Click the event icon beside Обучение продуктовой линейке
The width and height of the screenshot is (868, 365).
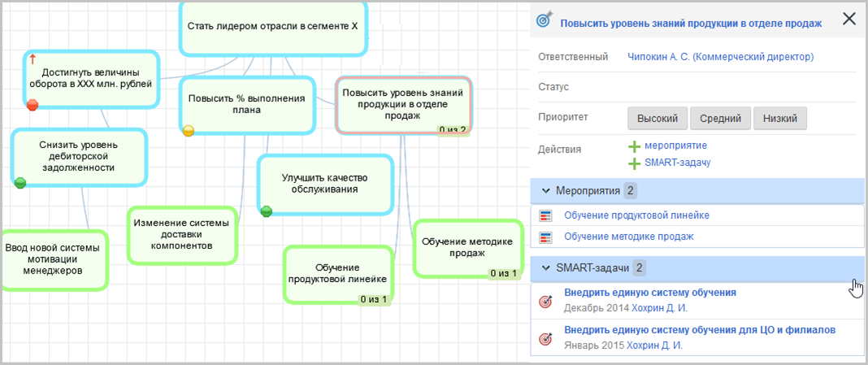coord(545,215)
